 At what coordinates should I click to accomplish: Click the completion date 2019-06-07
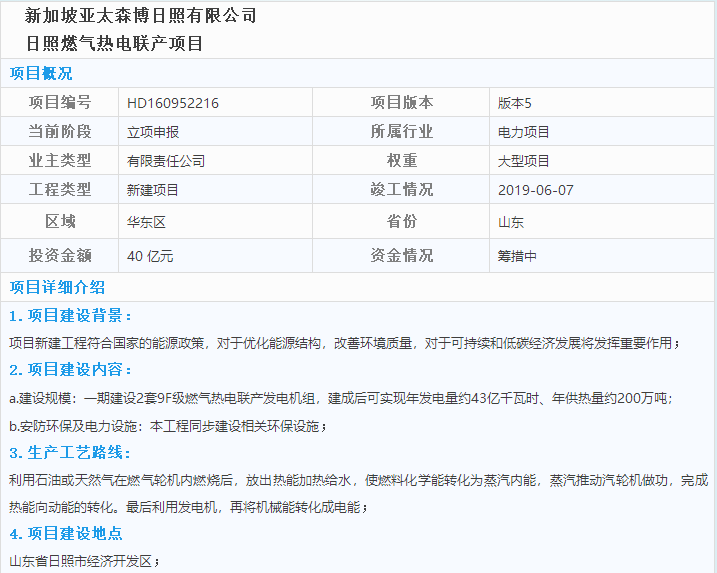[536, 190]
